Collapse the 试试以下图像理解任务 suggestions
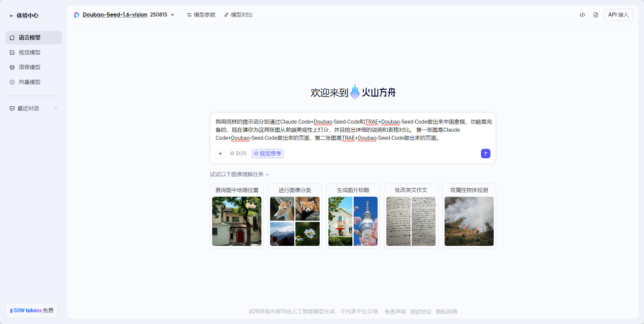This screenshot has width=644, height=324. pos(267,174)
